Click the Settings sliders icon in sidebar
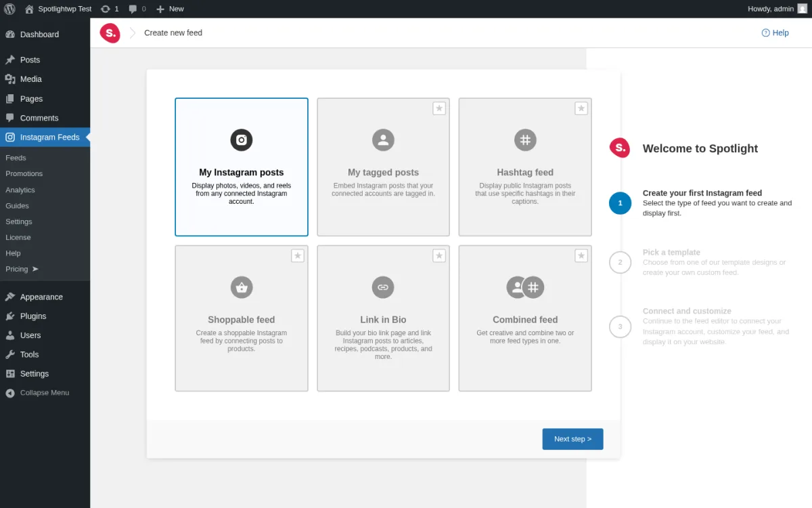 pos(10,374)
